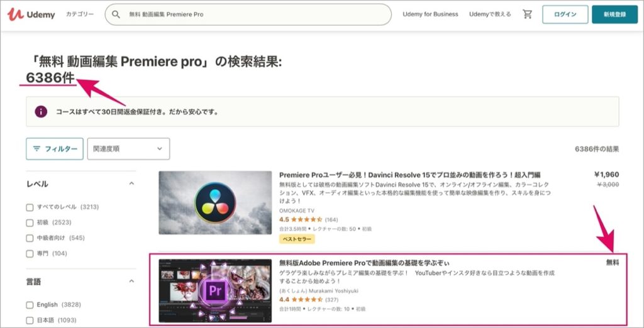Viewport: 644px width, 328px height.
Task: Click the Udemy logo
Action: coord(31,15)
